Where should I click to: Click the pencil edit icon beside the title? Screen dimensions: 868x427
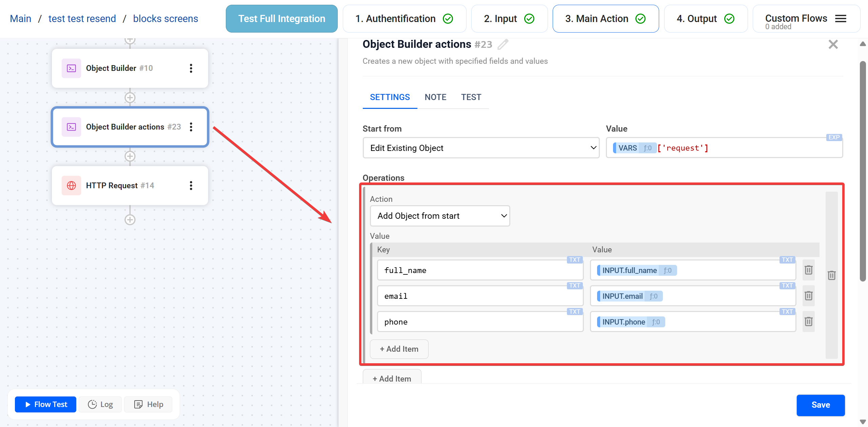503,44
